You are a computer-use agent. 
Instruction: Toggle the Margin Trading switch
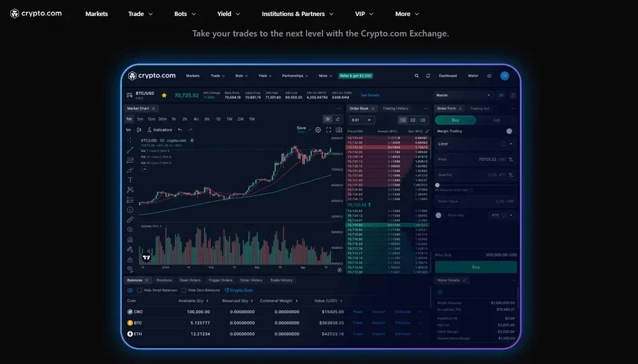coord(509,131)
